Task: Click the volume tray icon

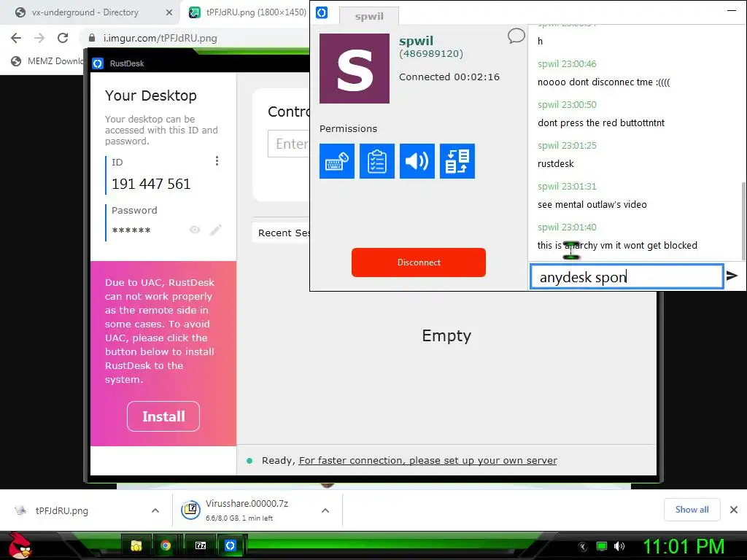Action: [x=619, y=546]
